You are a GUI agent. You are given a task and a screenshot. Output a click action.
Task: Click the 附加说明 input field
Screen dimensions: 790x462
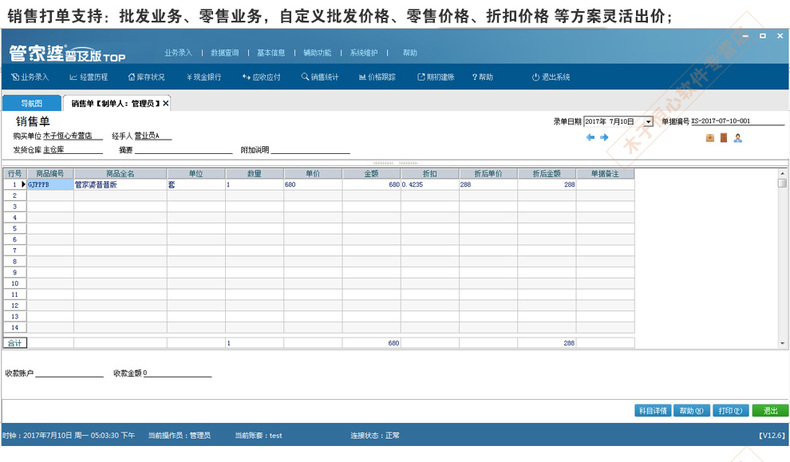point(310,150)
